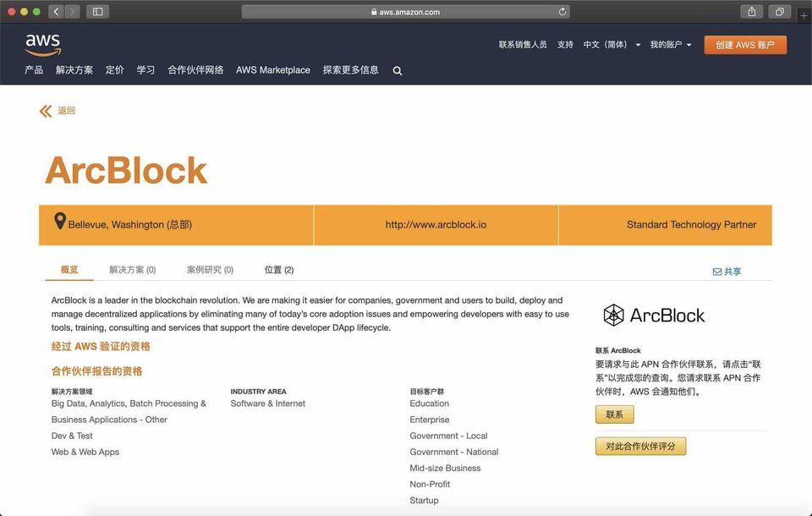Click the envelope share icon
812x516 pixels.
[x=717, y=272]
